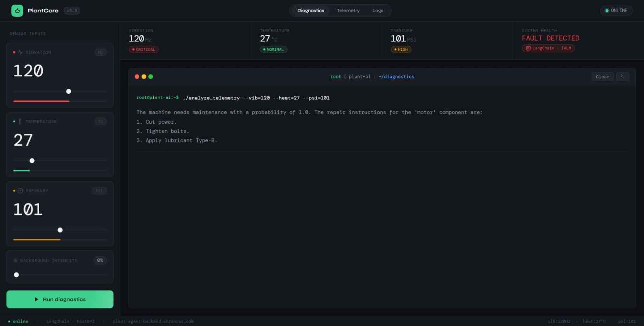The width and height of the screenshot is (644, 326).
Task: Click the thermometer icon in Temperature card
Action: pos(20,122)
